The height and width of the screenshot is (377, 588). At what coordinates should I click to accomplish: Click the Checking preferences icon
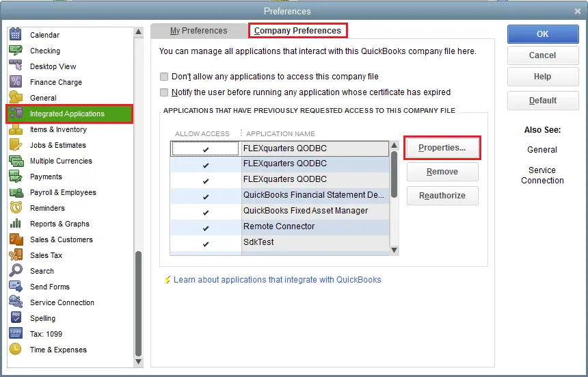point(15,50)
